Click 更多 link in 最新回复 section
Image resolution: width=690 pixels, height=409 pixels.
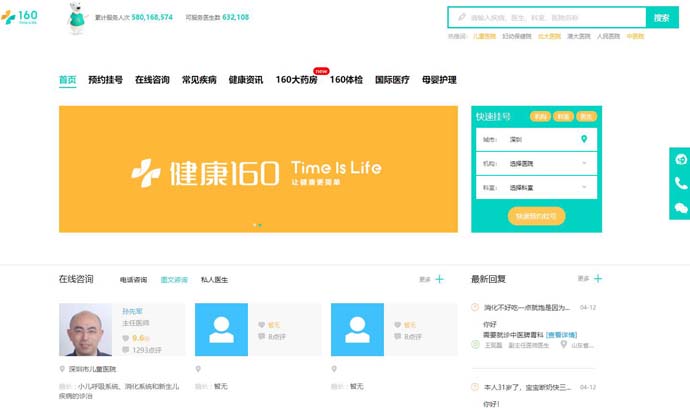point(583,279)
